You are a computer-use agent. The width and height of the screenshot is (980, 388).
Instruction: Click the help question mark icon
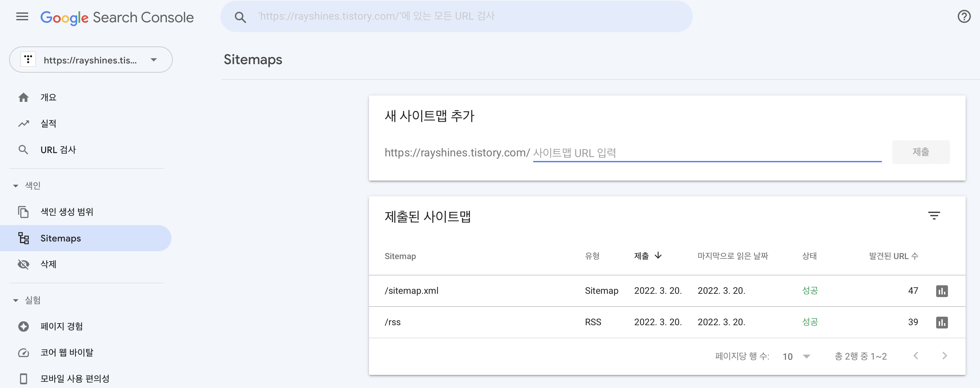[963, 16]
